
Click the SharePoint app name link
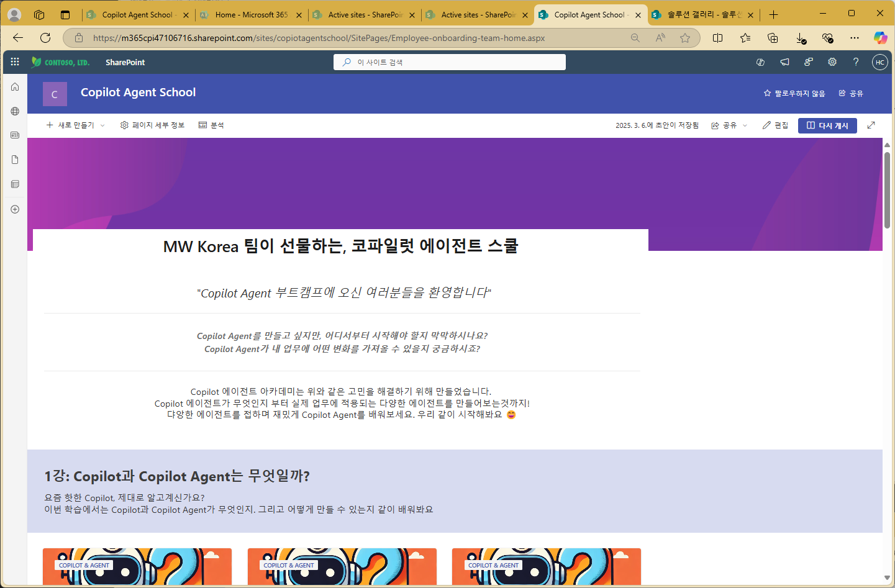[x=125, y=62]
